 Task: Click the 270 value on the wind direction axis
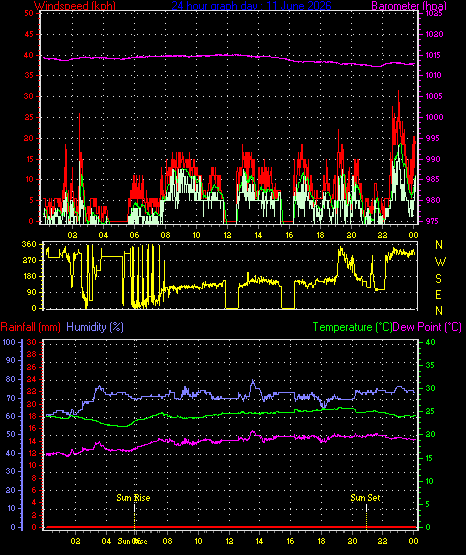(29, 260)
